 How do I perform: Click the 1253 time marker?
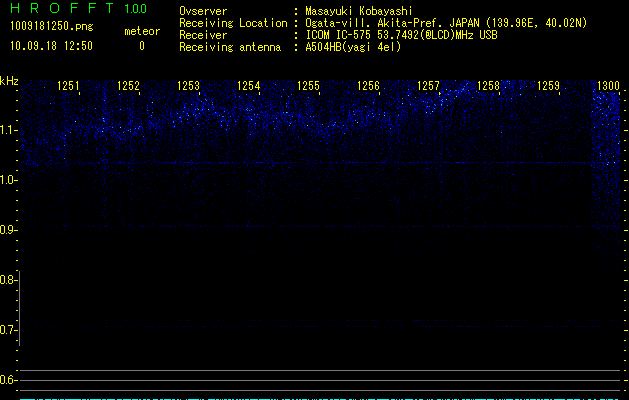pyautogui.click(x=188, y=86)
